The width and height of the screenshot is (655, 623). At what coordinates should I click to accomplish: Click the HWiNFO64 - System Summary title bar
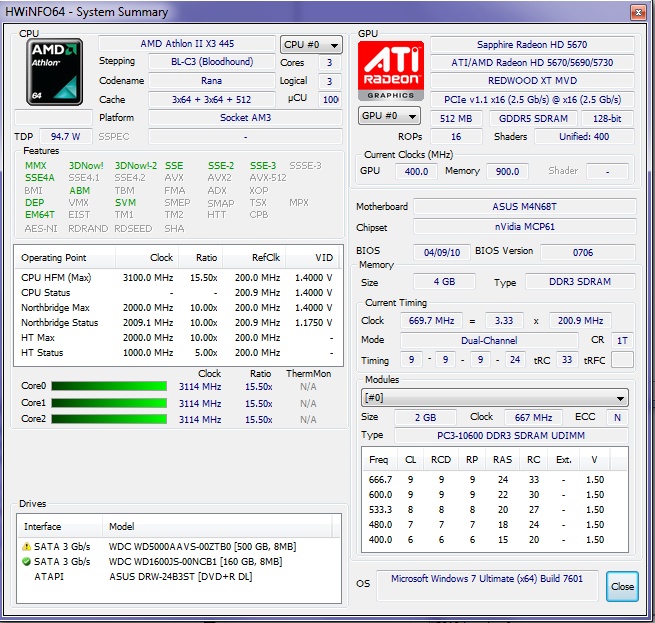pyautogui.click(x=315, y=12)
